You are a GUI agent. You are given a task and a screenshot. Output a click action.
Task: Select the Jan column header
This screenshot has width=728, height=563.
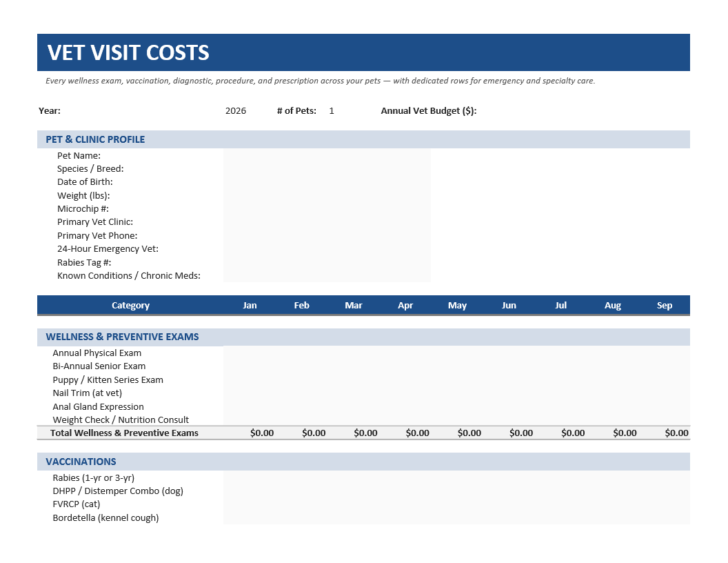(250, 305)
